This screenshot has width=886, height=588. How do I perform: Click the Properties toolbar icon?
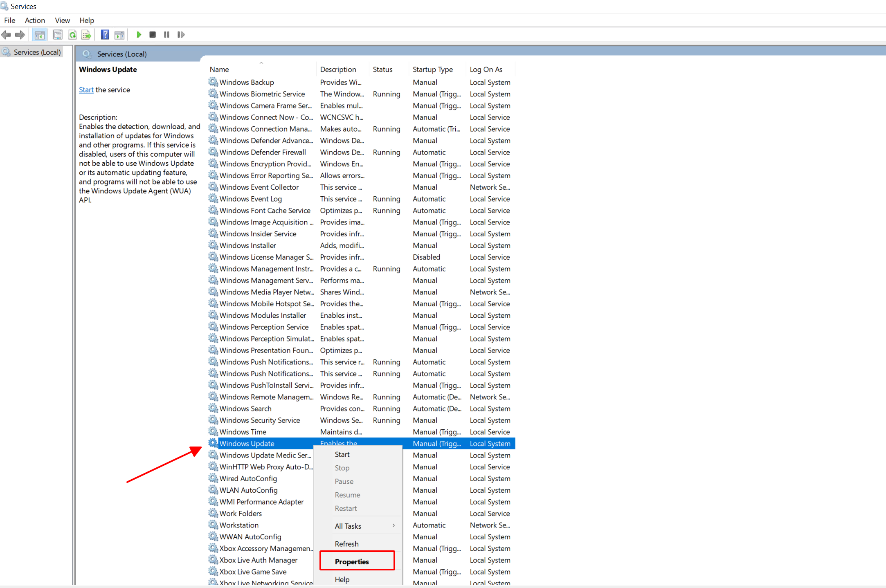58,35
